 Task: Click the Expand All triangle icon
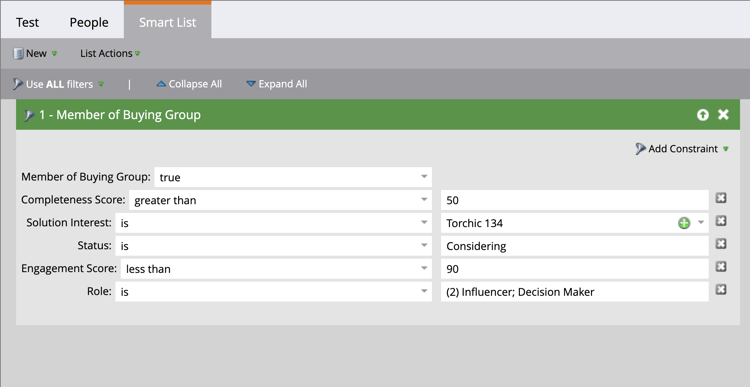tap(251, 84)
